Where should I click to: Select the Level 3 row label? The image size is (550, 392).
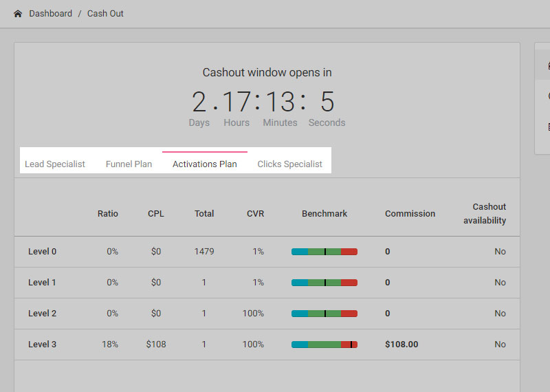[x=43, y=345]
